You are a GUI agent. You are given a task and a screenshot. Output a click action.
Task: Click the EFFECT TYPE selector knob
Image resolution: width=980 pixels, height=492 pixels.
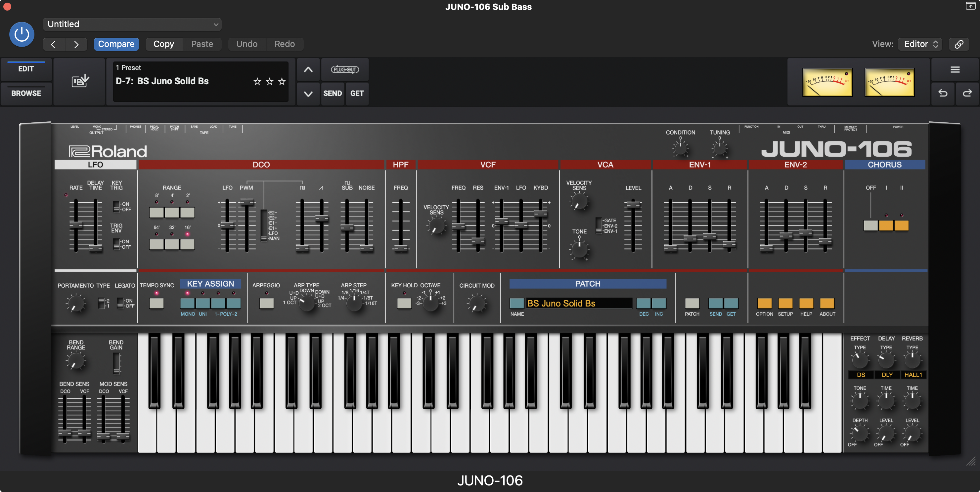tap(859, 360)
